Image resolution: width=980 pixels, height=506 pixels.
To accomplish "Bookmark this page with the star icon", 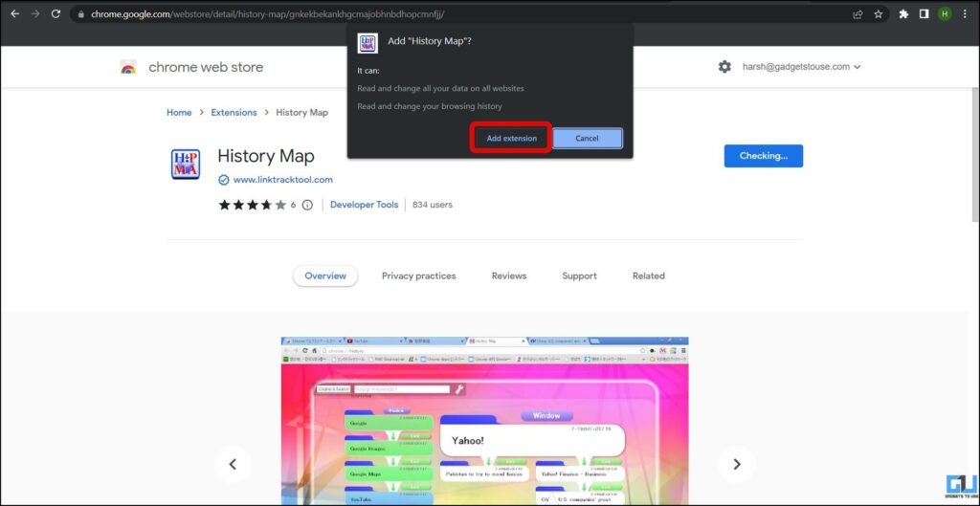I will click(879, 13).
